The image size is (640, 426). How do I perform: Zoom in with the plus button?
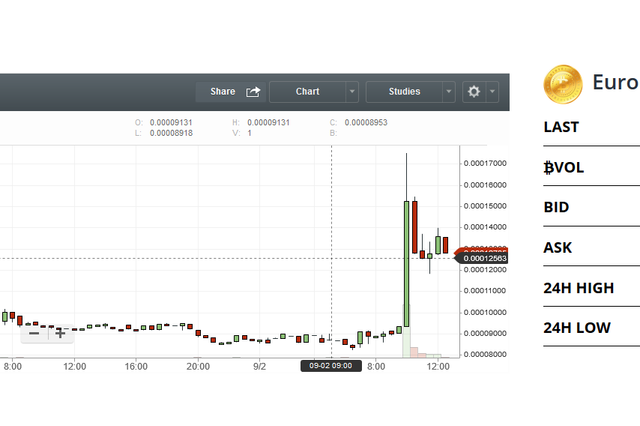pos(60,333)
